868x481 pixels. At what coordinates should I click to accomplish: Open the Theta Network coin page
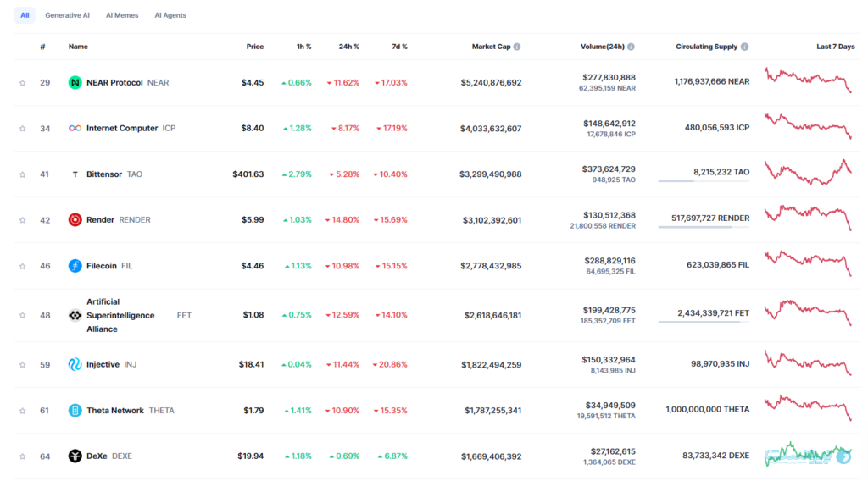(x=115, y=410)
